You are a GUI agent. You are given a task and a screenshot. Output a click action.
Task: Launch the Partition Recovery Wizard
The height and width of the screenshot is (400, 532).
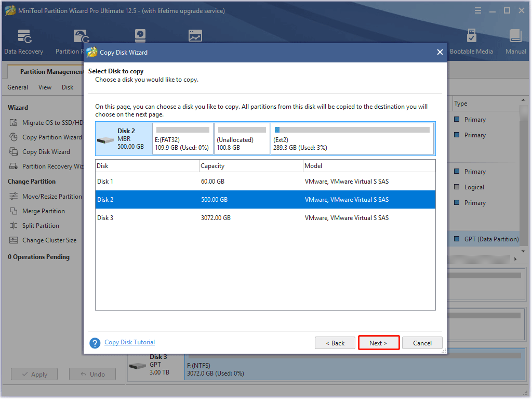pyautogui.click(x=47, y=166)
